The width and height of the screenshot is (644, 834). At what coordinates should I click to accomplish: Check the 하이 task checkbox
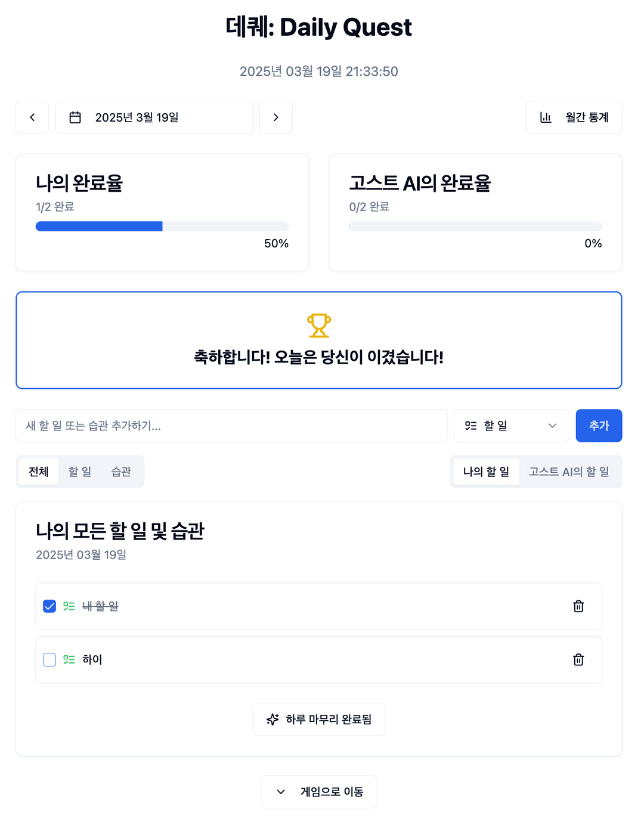click(49, 660)
